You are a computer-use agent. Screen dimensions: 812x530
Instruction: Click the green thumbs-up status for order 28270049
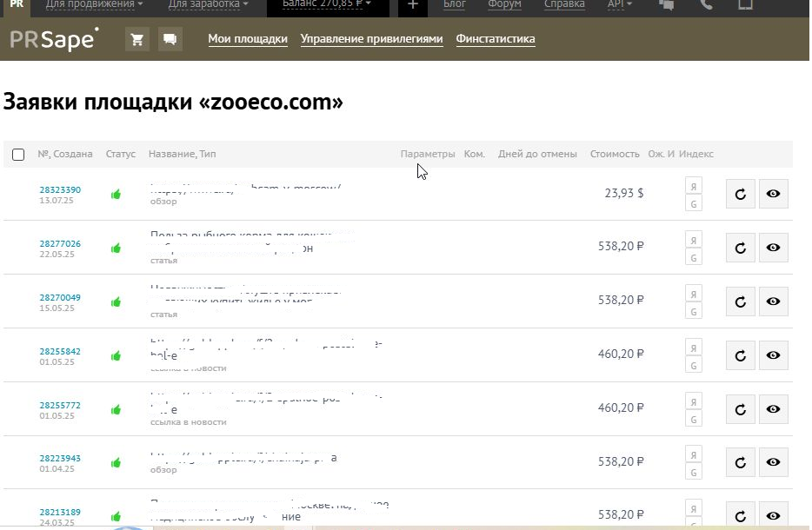(116, 301)
